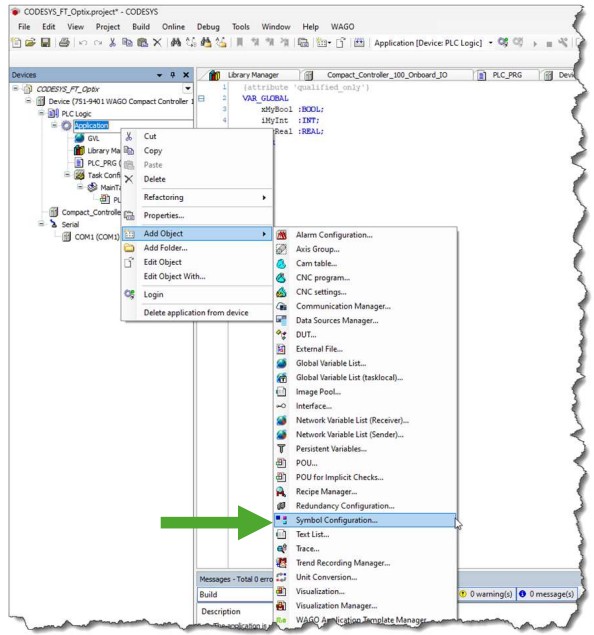This screenshot has width=594, height=635.
Task: Open the Refactoring submenu
Action: pos(198,197)
